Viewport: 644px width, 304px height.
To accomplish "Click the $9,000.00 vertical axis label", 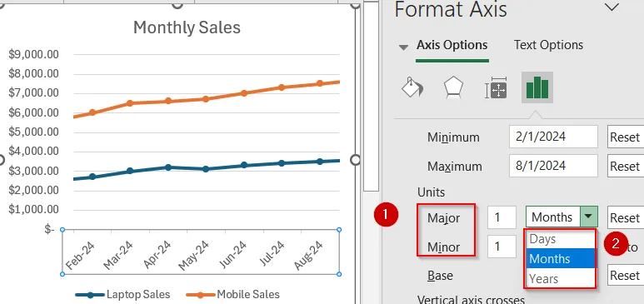I will 33,55.
